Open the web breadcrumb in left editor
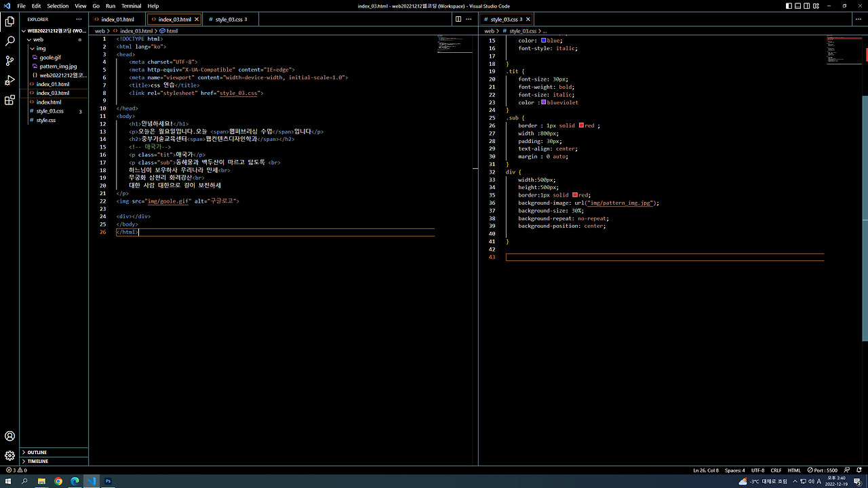Screen dimensions: 868x488 [x=100, y=31]
